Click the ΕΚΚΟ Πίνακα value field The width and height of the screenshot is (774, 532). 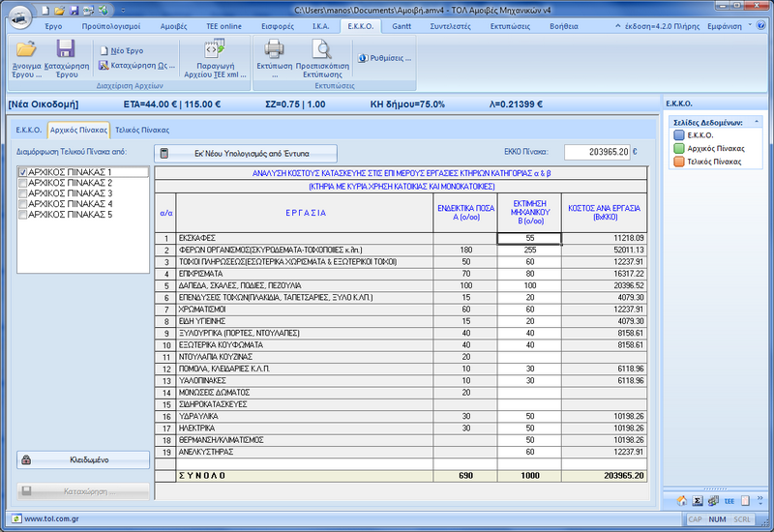pyautogui.click(x=596, y=152)
